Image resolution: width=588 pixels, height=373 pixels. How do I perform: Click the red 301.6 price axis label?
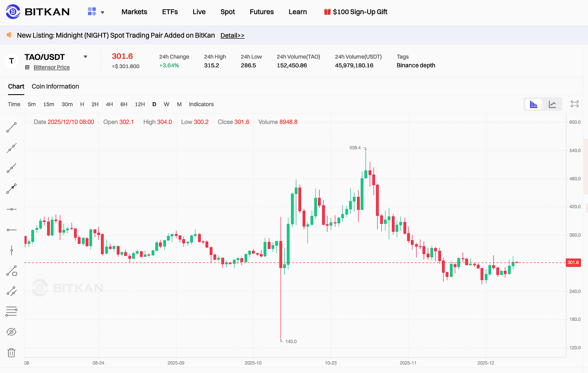(x=573, y=262)
